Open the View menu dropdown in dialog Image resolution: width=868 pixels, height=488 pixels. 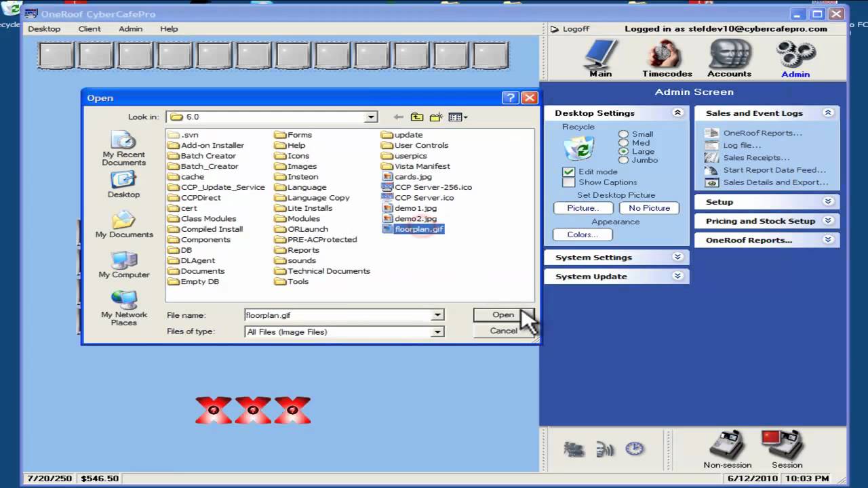point(458,117)
